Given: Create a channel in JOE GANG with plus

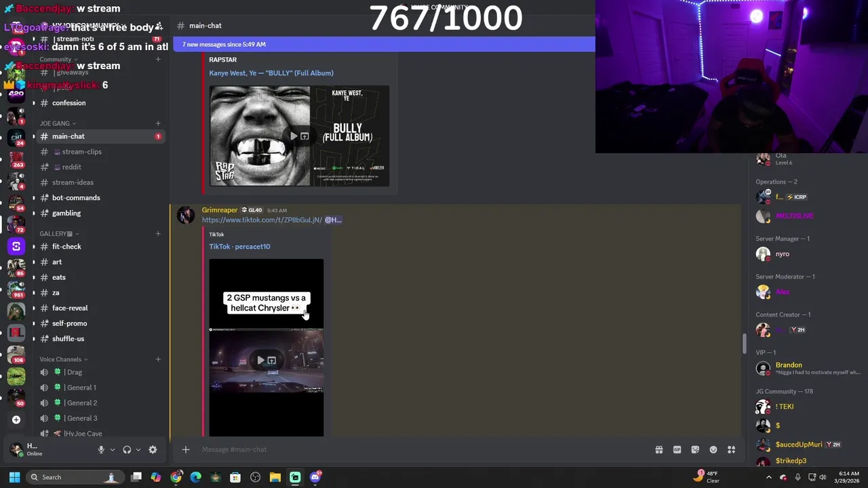Looking at the screenshot, I should [x=158, y=123].
